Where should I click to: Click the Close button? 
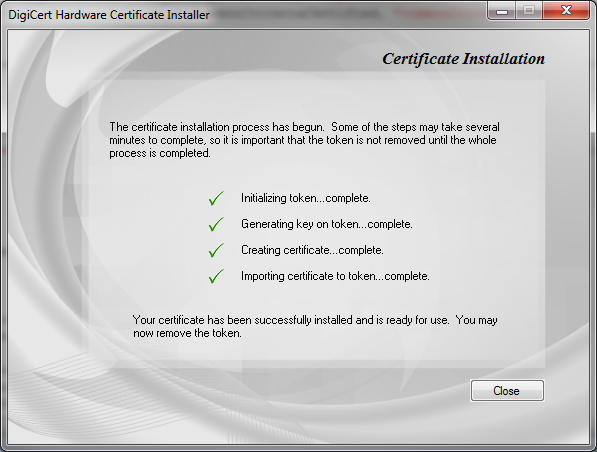507,390
